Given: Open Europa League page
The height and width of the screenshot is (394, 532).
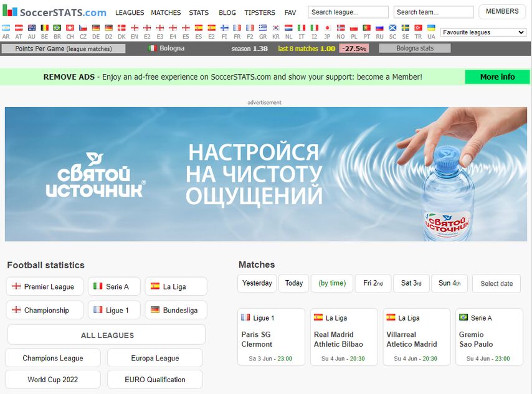Looking at the screenshot, I should pyautogui.click(x=155, y=358).
